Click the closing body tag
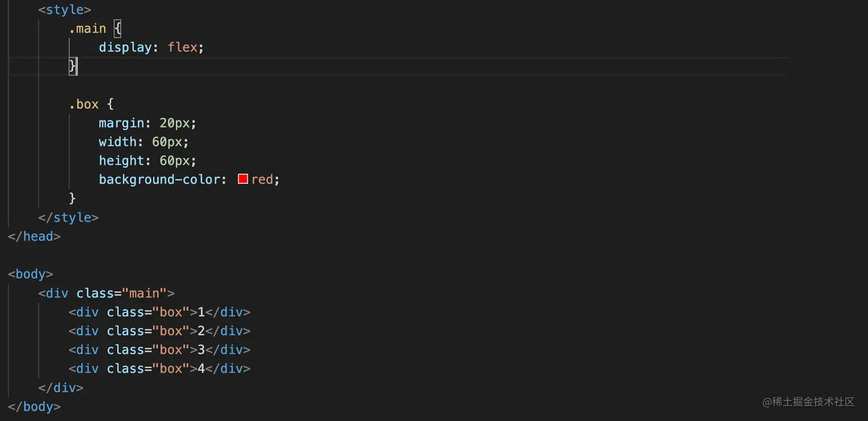868x421 pixels. click(x=34, y=407)
